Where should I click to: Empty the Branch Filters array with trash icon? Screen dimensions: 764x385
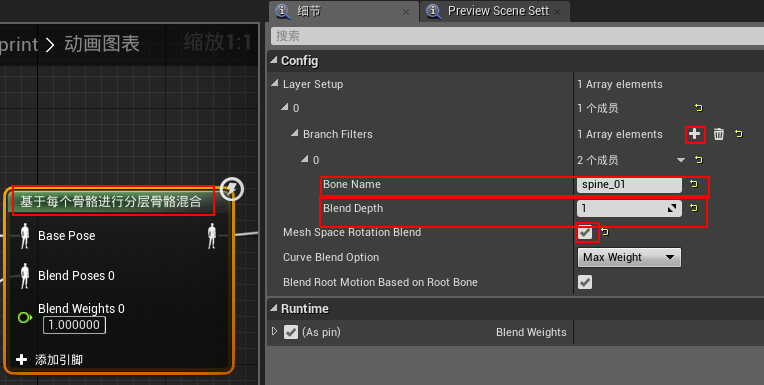click(x=719, y=134)
